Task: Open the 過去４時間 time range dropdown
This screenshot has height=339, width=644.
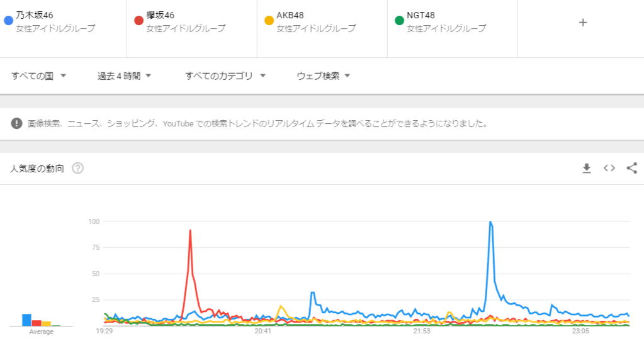Action: pos(125,76)
